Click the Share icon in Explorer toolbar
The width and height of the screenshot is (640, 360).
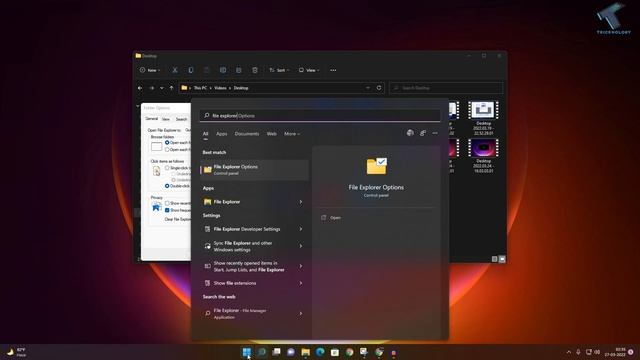[239, 70]
